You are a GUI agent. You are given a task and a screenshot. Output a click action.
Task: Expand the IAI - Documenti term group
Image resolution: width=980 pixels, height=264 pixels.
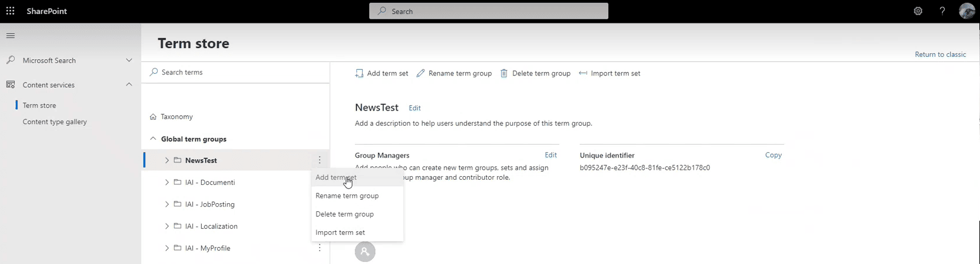pyautogui.click(x=167, y=183)
